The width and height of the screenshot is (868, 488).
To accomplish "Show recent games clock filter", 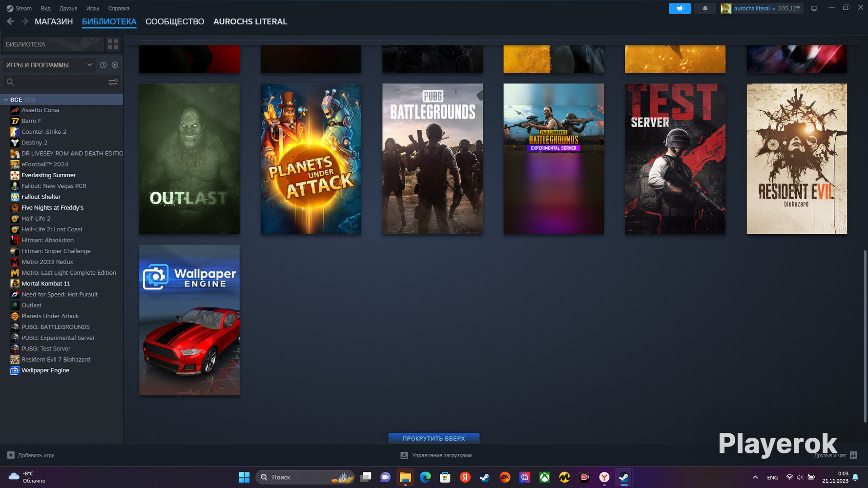I will (x=103, y=65).
